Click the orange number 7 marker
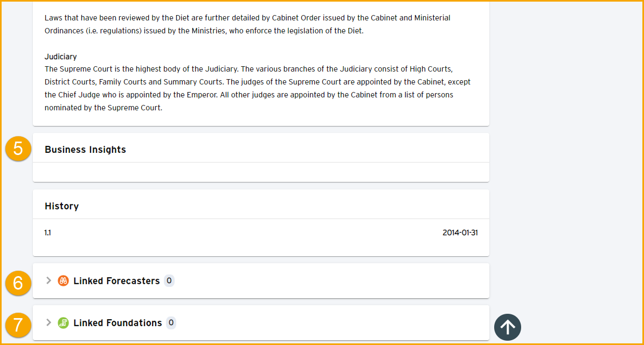Screen dimensions: 644x345 (x=18, y=325)
